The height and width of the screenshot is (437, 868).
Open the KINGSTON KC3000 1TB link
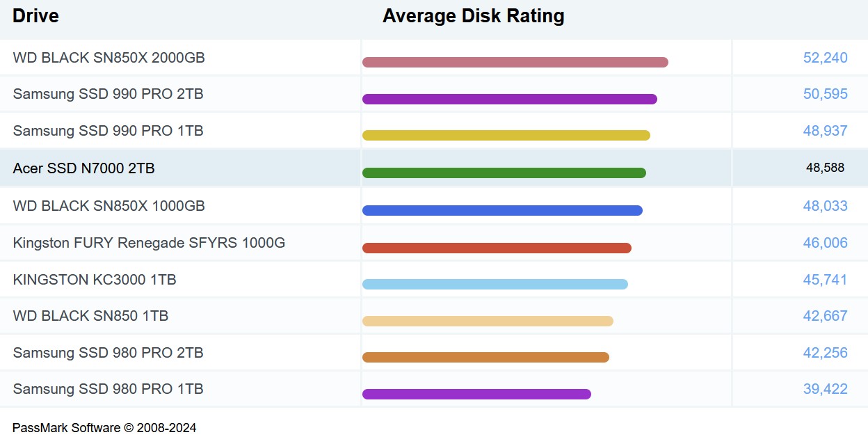(95, 280)
